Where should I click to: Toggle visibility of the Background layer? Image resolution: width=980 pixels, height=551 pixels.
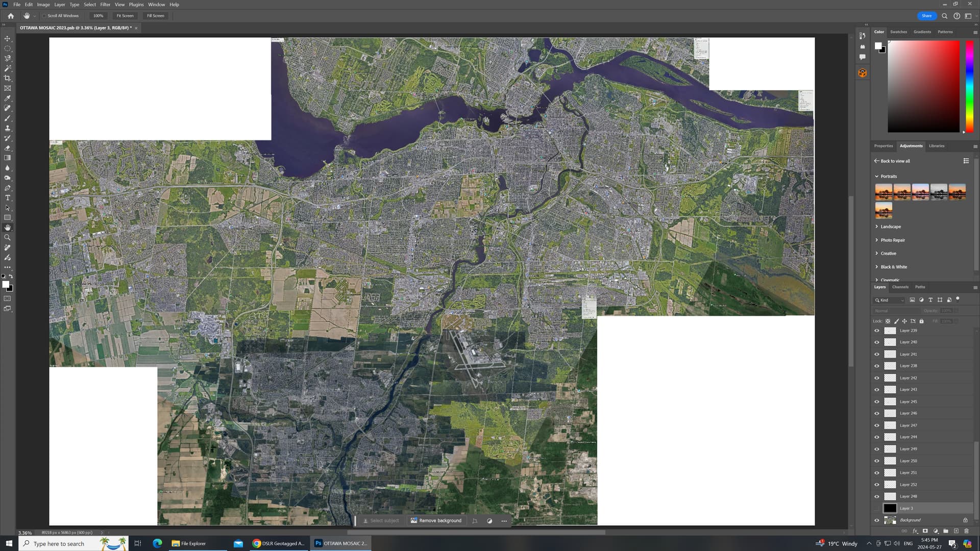tap(877, 520)
